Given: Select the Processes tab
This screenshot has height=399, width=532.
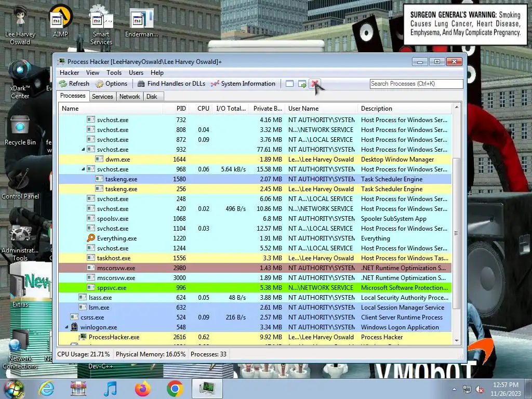Looking at the screenshot, I should pyautogui.click(x=73, y=96).
